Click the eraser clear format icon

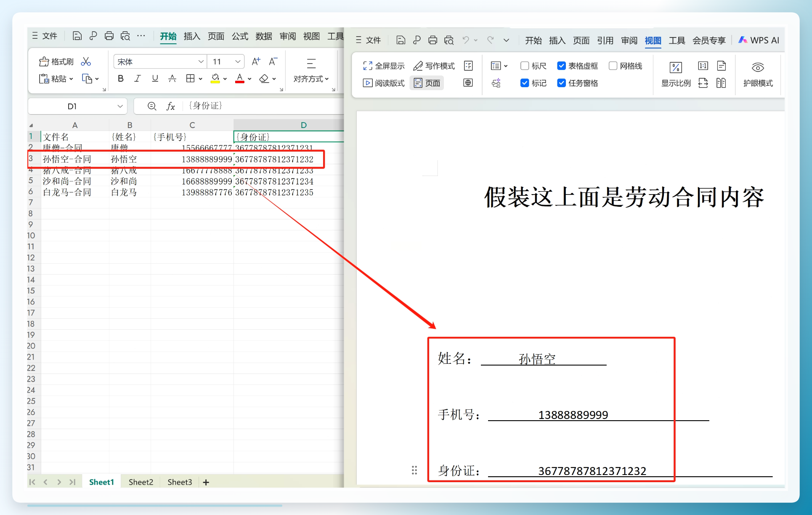coord(264,78)
